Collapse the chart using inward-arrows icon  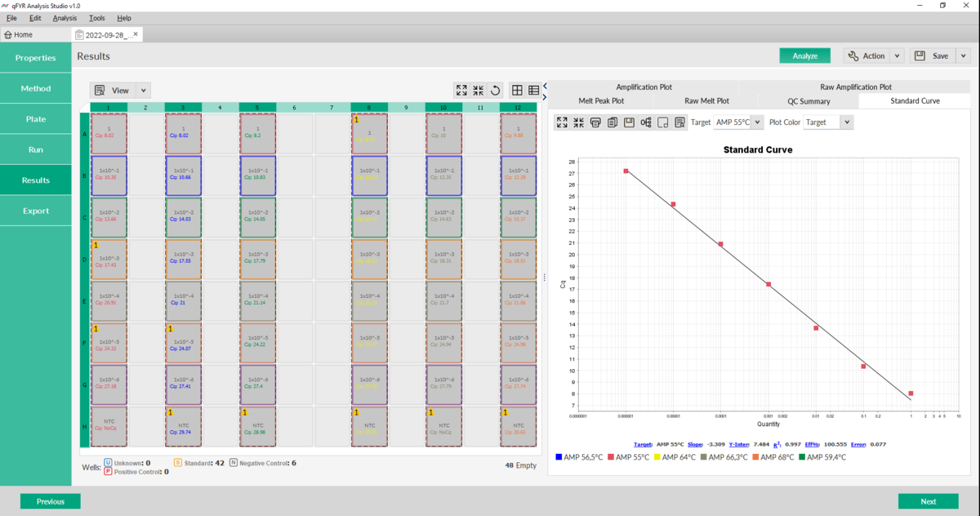578,122
